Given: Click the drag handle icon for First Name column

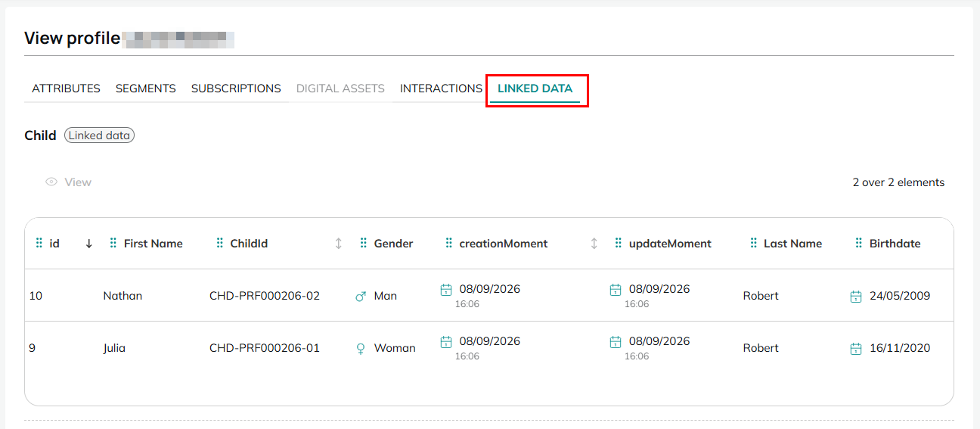Looking at the screenshot, I should pos(113,244).
